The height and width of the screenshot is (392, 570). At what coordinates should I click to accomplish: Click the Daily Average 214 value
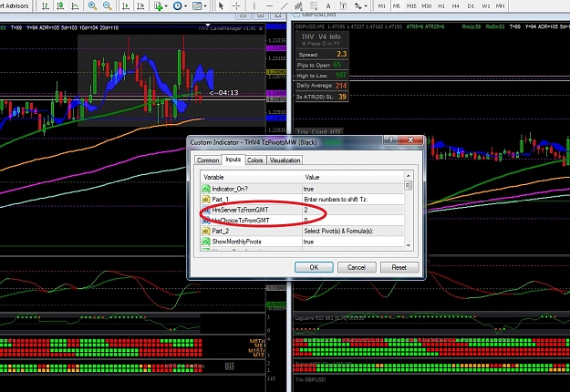click(341, 86)
